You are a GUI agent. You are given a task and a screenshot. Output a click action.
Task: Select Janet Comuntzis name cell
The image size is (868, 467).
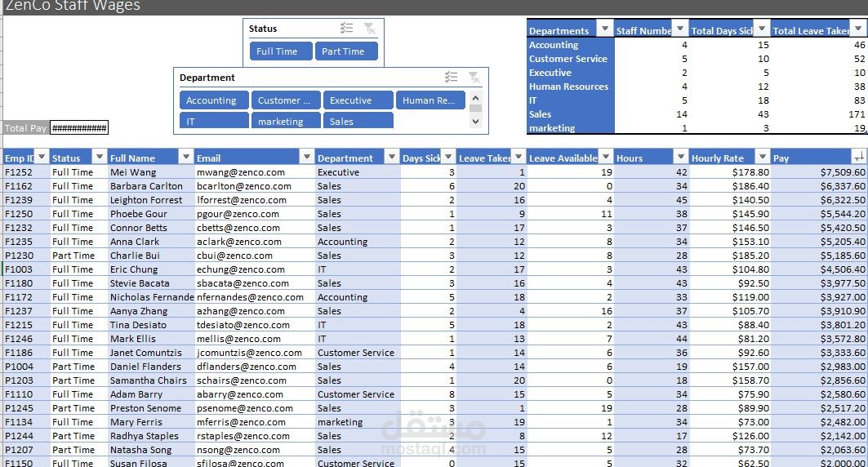click(151, 353)
